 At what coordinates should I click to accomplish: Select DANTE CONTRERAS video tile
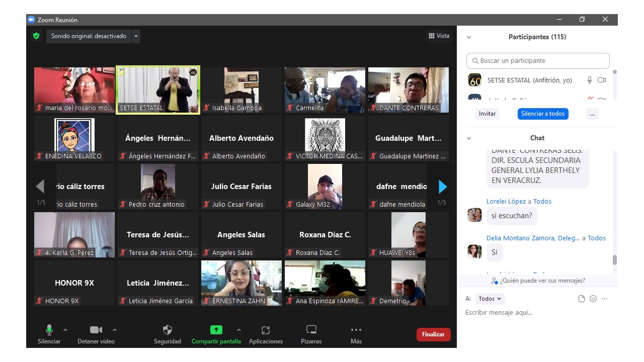pos(409,90)
